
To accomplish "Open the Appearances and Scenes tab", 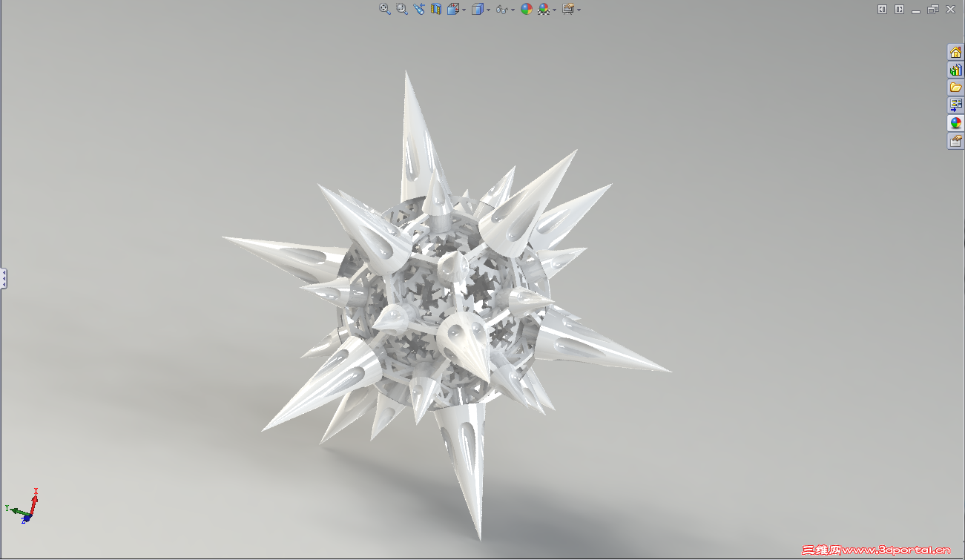I will coord(955,123).
